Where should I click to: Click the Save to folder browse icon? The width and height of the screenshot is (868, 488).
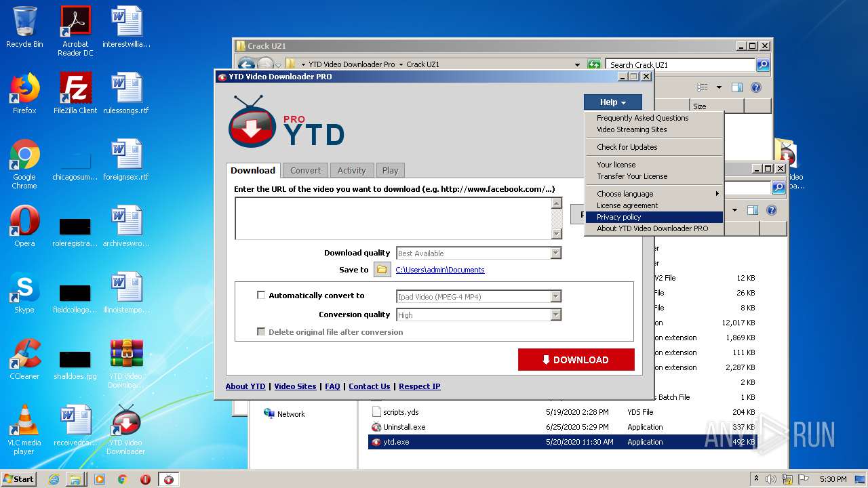[x=382, y=270]
